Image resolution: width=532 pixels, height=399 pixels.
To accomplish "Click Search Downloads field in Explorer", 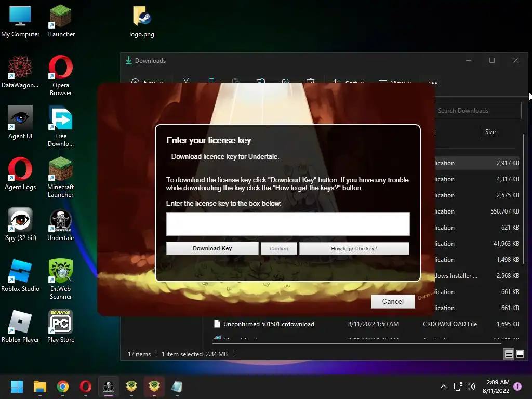I will [478, 111].
